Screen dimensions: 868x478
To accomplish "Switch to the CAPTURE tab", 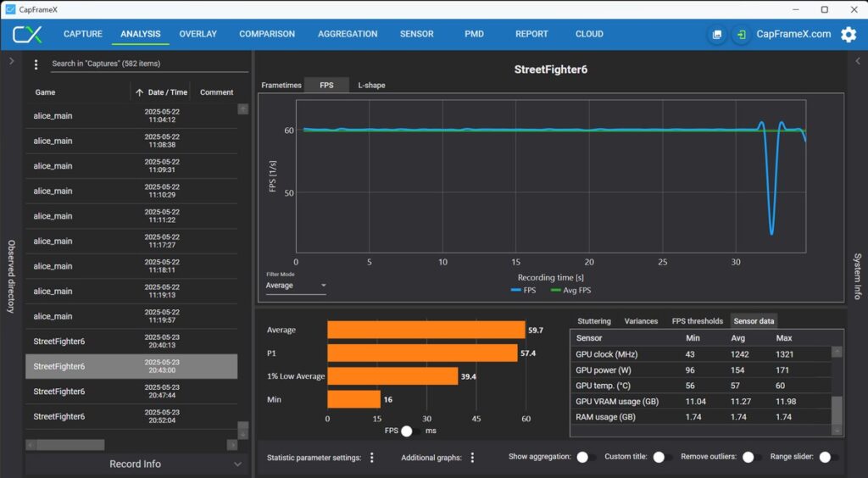I will pos(82,34).
